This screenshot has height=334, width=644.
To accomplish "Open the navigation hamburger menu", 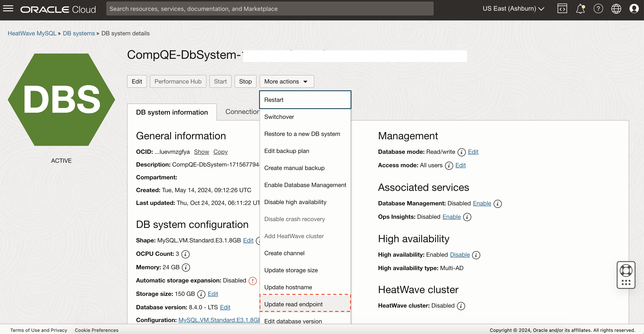I will pyautogui.click(x=8, y=9).
